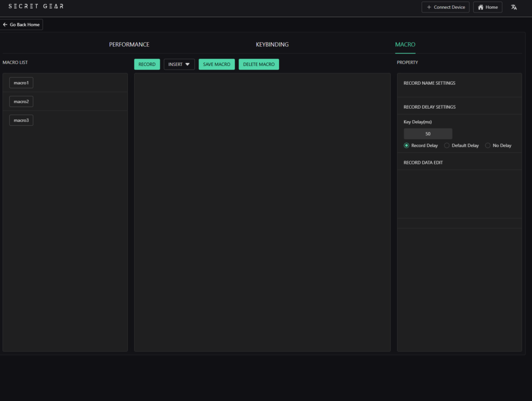Expand the Insert dropdown

click(179, 64)
